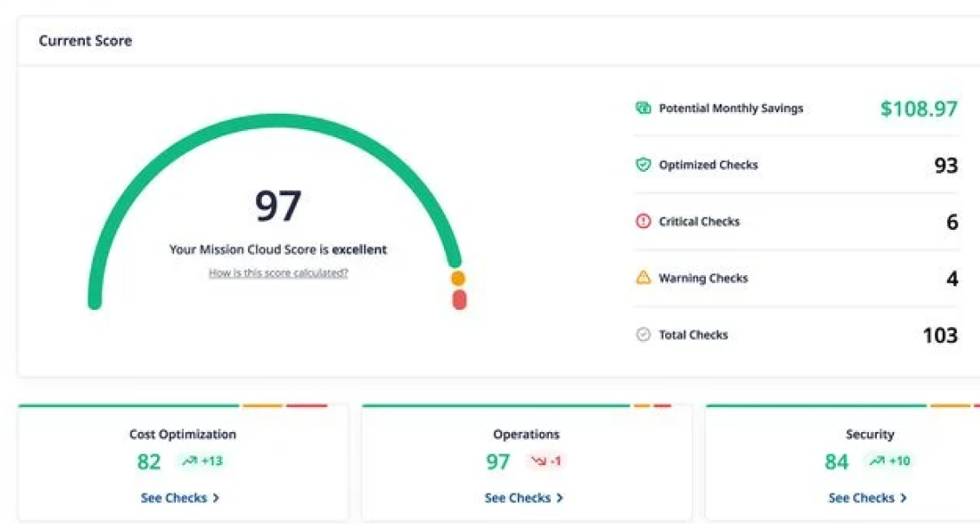Click the +10 change badge
Image resolution: width=980 pixels, height=524 pixels.
click(889, 461)
